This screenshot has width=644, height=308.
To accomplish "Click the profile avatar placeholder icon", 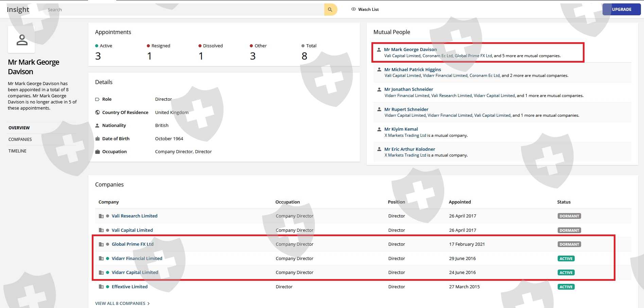I will [x=22, y=40].
